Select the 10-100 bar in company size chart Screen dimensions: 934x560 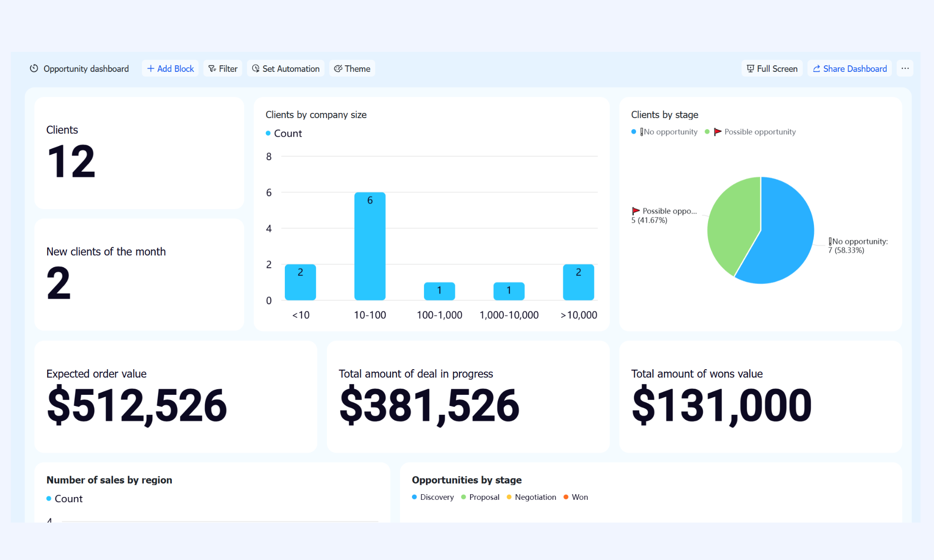click(370, 246)
